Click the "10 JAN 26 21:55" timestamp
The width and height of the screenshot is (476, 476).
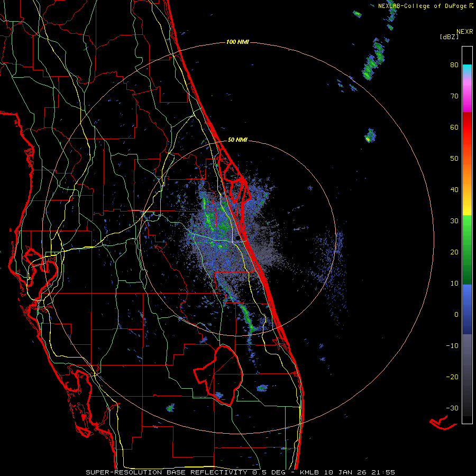(x=360, y=472)
